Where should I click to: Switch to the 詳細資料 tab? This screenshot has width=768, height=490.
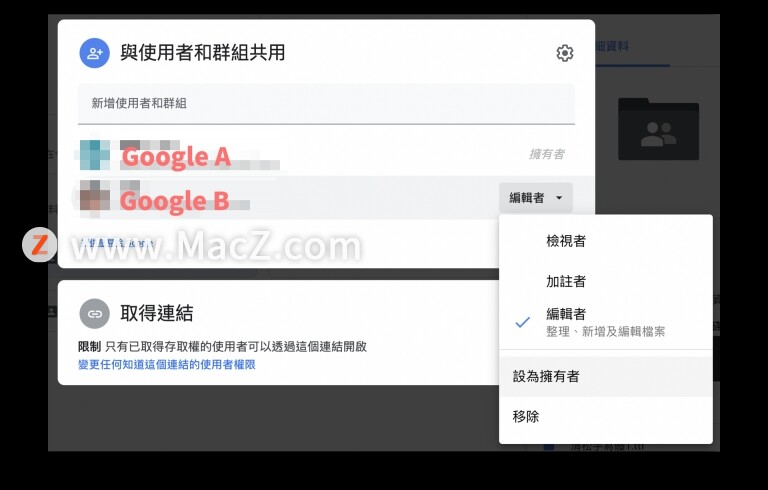(x=612, y=47)
